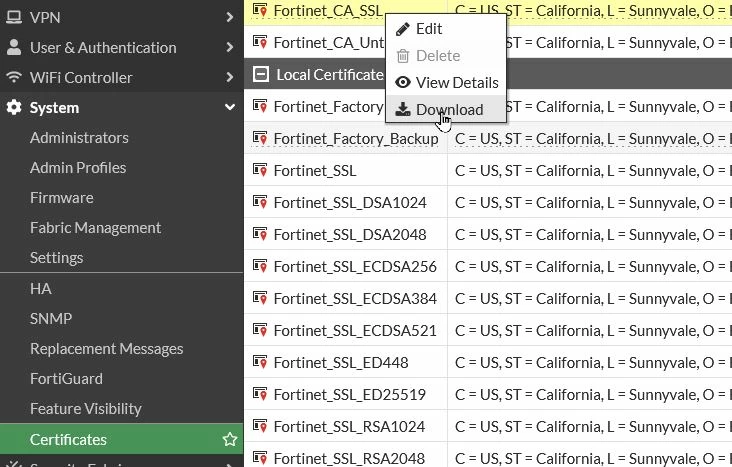The image size is (732, 467).
Task: Click the certificate icon beside Fortinet_SSL_ECDSA521
Action: [260, 330]
